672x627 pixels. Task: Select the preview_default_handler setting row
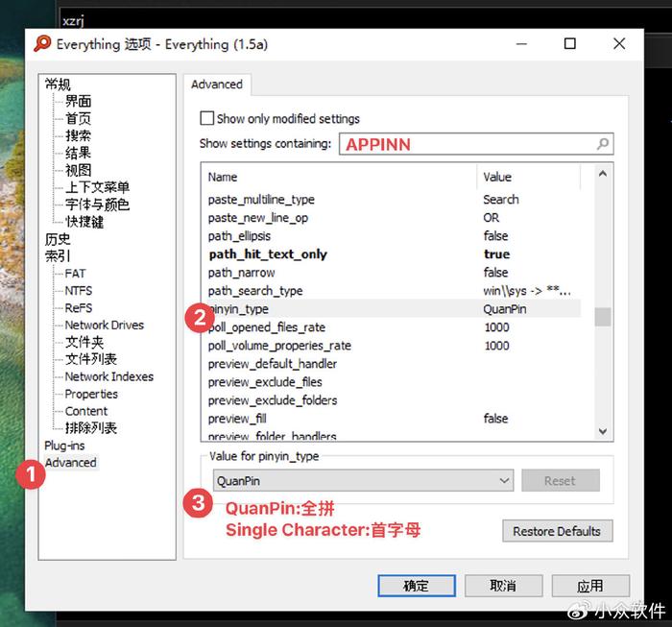click(x=391, y=364)
